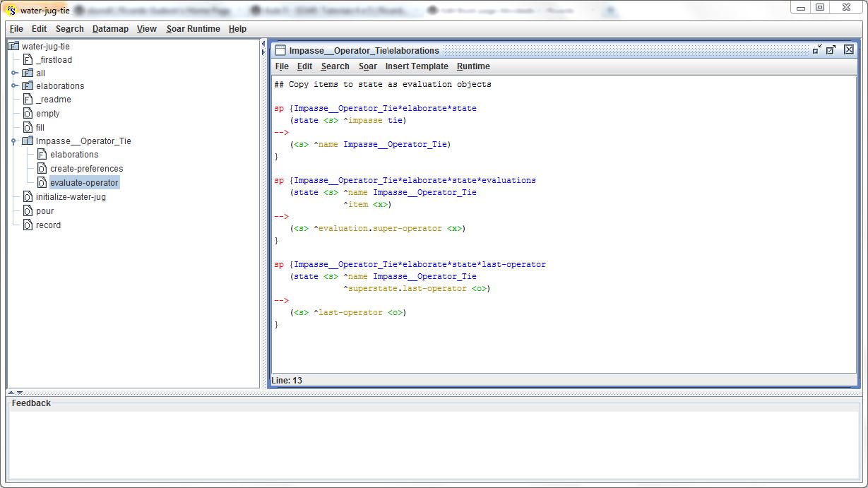Viewport: 868px width, 488px height.
Task: Open the Soar Runtime menu
Action: pyautogui.click(x=193, y=29)
